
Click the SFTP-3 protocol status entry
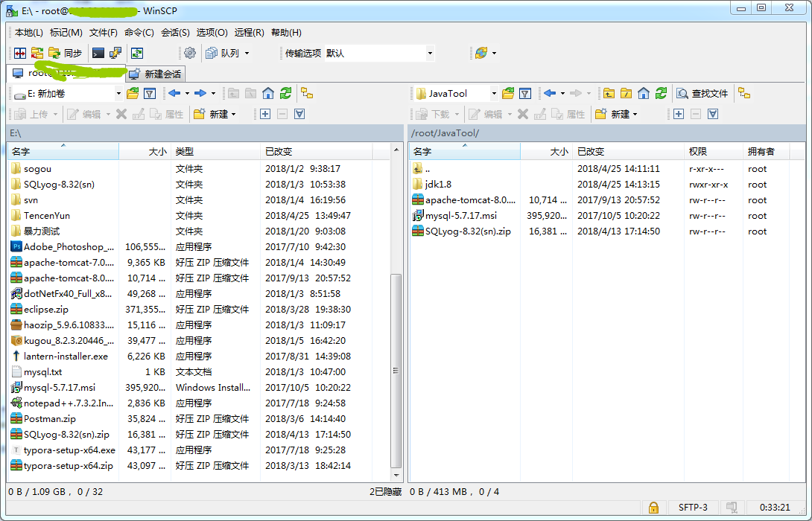click(693, 507)
